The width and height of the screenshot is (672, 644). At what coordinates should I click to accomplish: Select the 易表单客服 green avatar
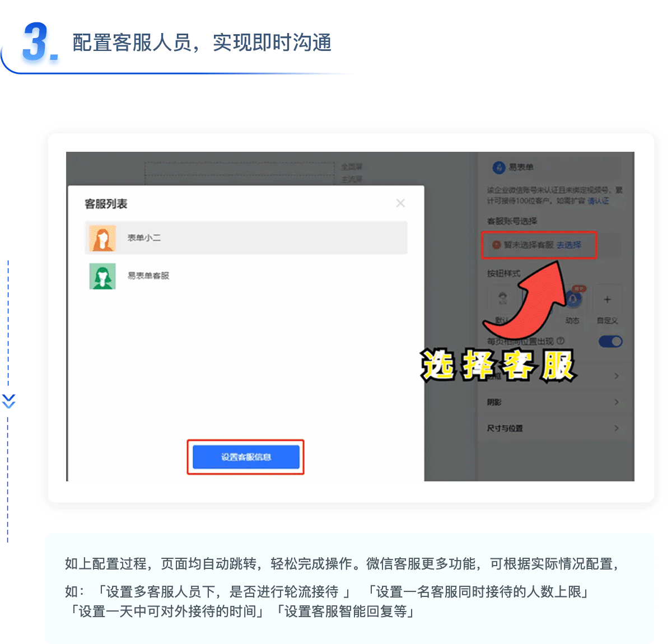pyautogui.click(x=102, y=276)
